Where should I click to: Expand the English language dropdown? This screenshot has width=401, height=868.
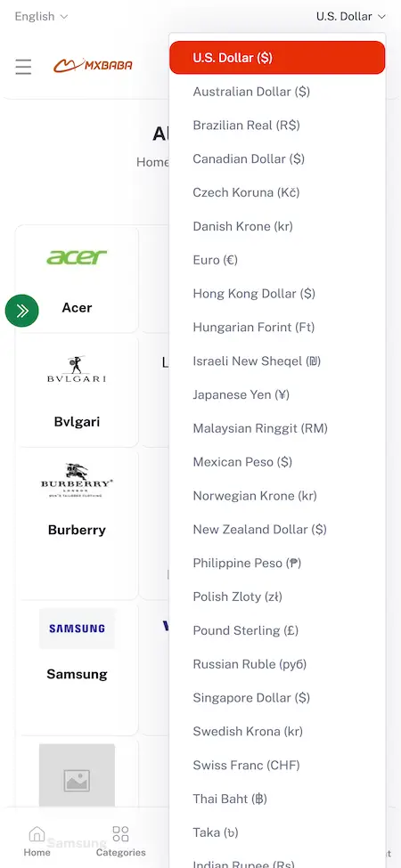[x=42, y=17]
